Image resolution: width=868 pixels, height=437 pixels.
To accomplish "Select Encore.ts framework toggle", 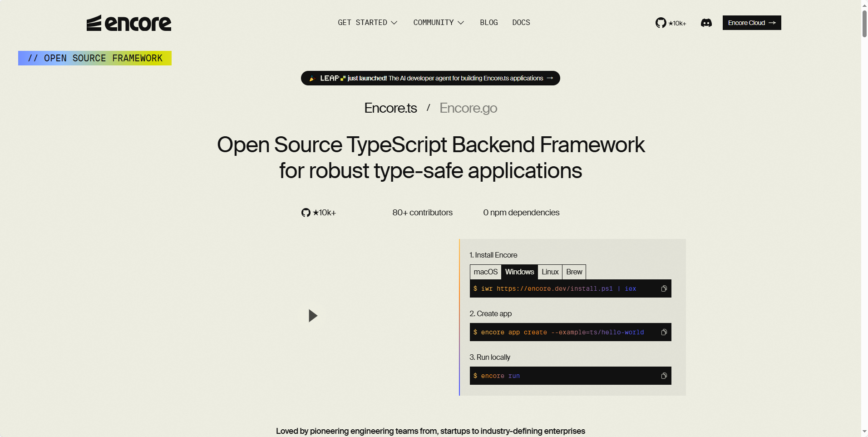I will [x=390, y=108].
